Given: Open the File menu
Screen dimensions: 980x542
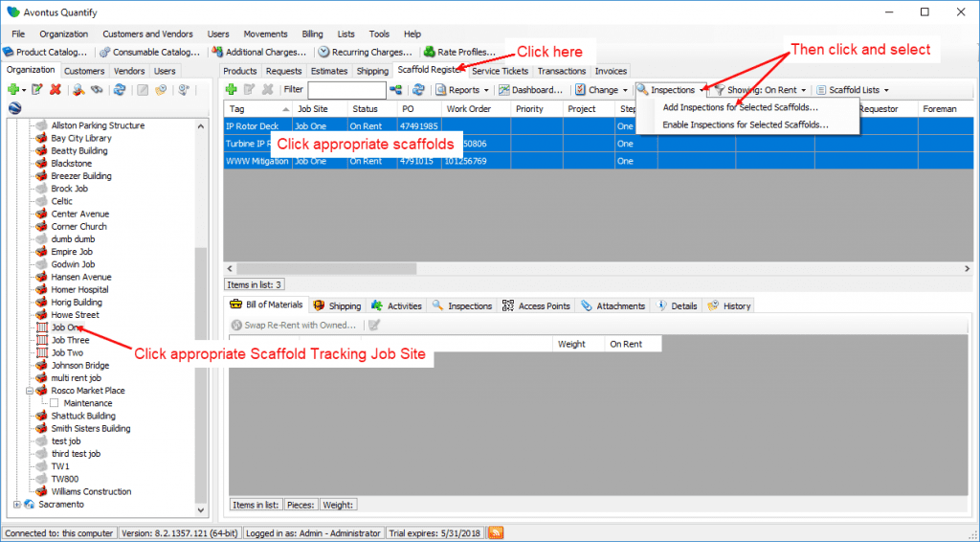Looking at the screenshot, I should click(18, 34).
